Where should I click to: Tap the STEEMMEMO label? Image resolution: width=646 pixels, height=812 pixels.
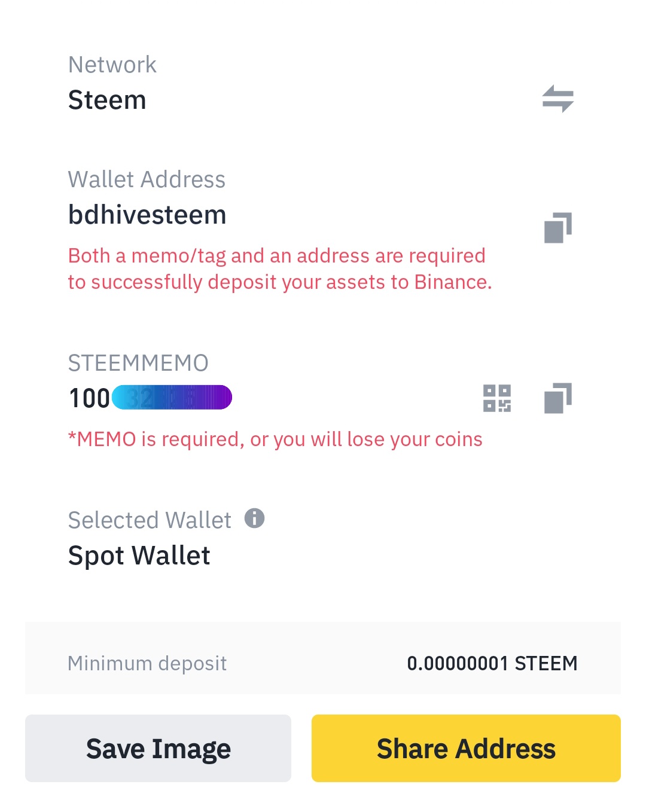pyautogui.click(x=138, y=363)
